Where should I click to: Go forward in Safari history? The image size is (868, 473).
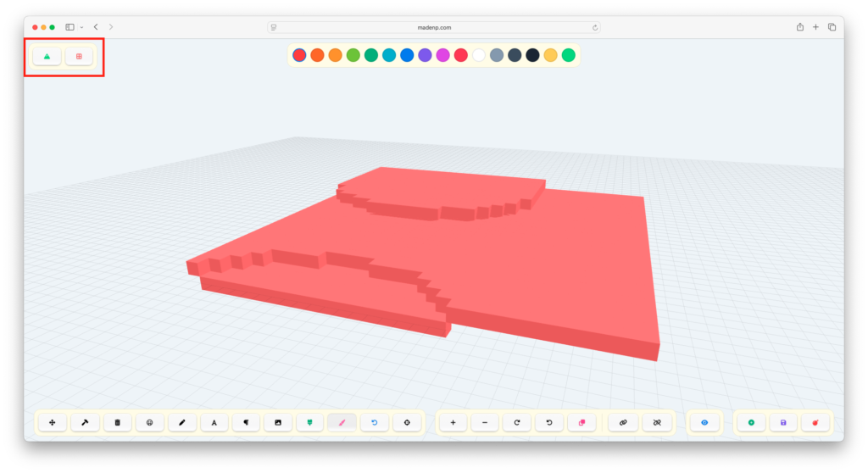click(x=111, y=26)
